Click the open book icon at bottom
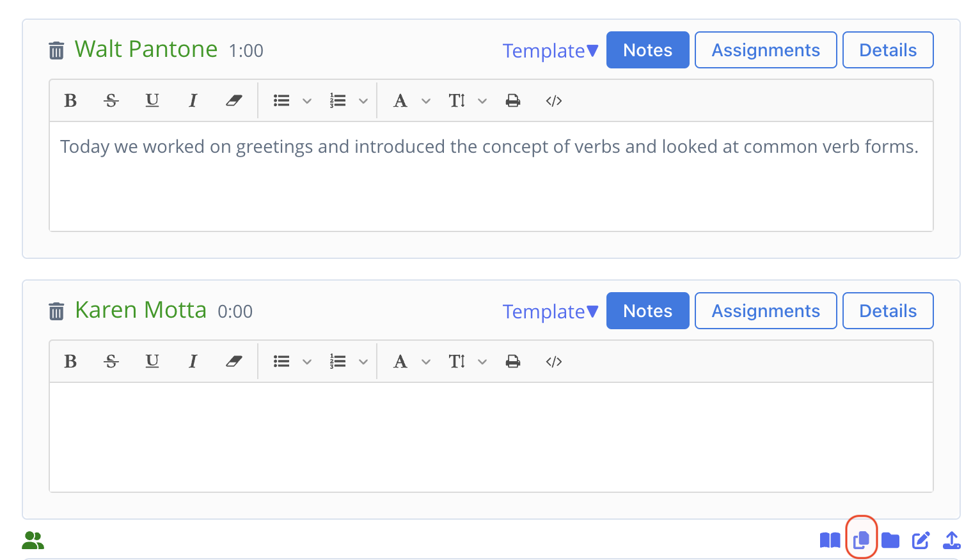This screenshot has height=560, width=980. point(830,541)
